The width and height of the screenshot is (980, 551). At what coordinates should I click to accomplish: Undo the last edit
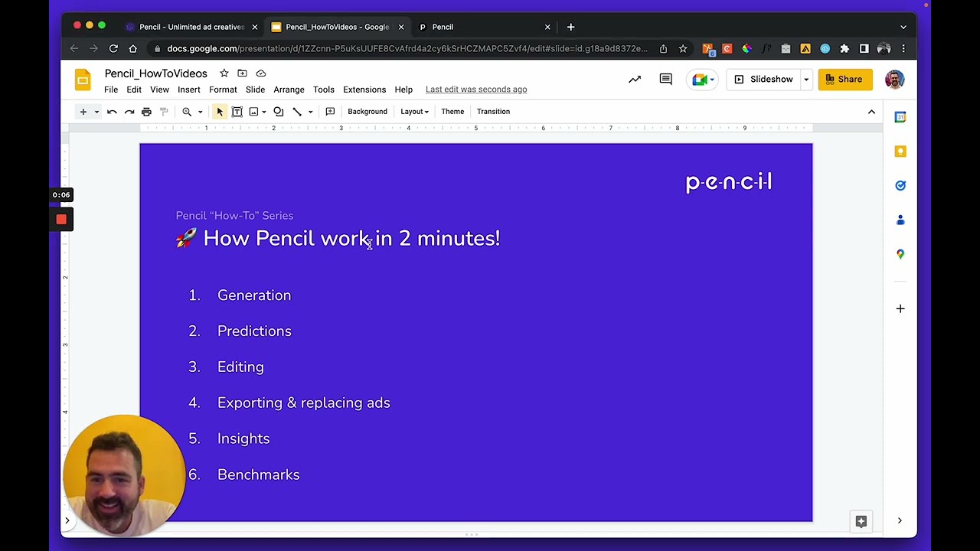pos(112,111)
